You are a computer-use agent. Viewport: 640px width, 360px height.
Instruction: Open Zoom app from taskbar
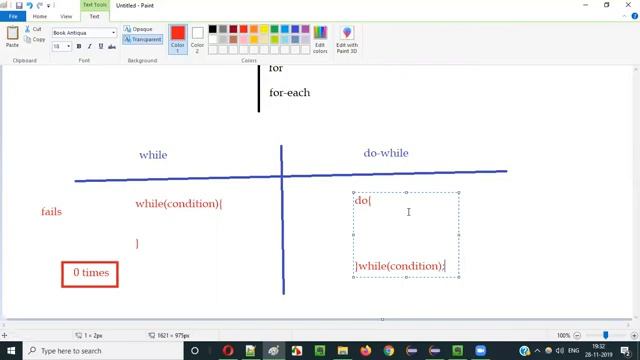coord(480,351)
